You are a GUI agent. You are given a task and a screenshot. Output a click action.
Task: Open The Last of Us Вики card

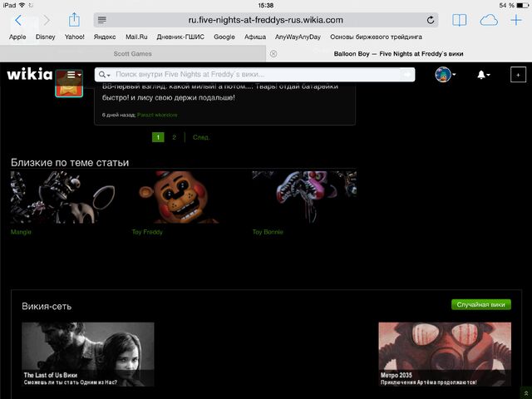(x=88, y=354)
